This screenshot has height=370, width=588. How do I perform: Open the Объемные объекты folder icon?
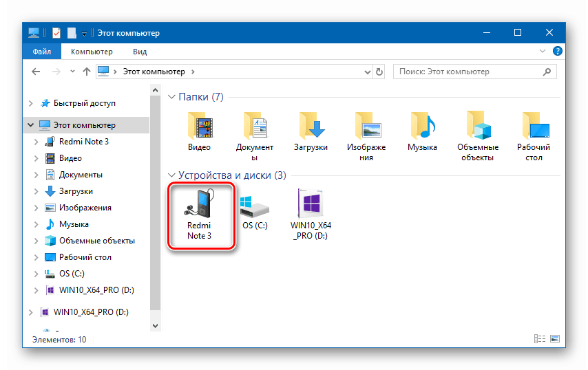[478, 125]
